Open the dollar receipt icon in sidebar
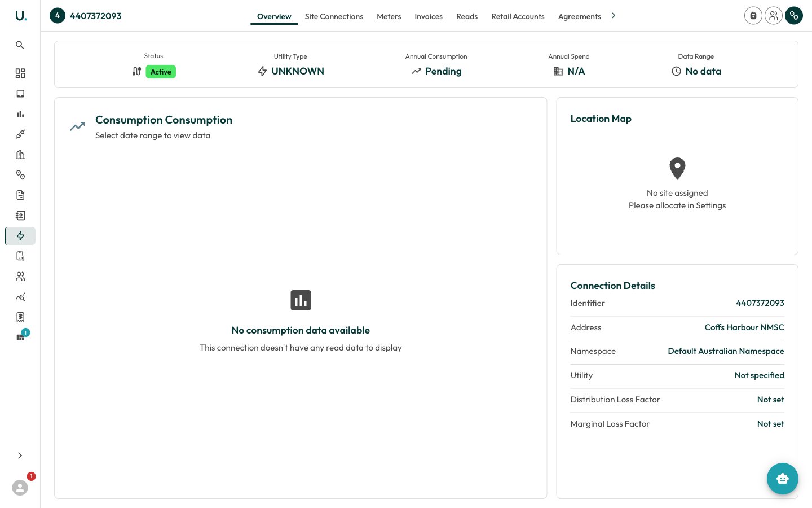This screenshot has width=812, height=508. pyautogui.click(x=20, y=317)
